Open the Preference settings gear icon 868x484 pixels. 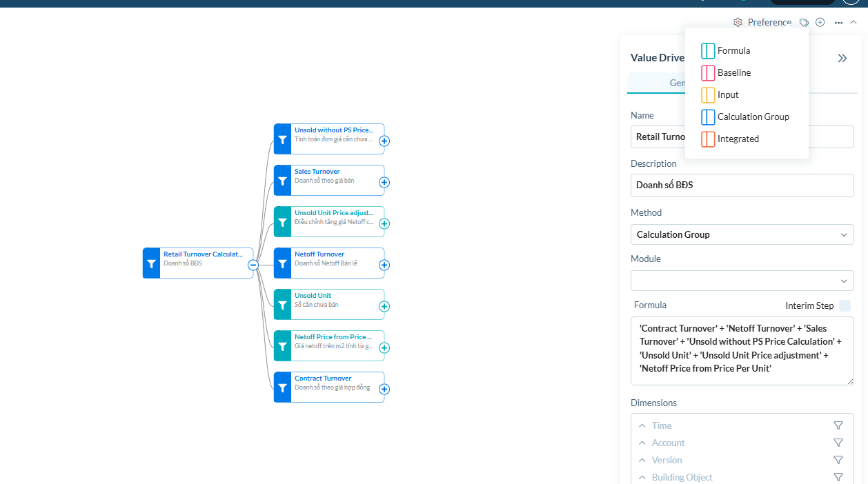(738, 22)
